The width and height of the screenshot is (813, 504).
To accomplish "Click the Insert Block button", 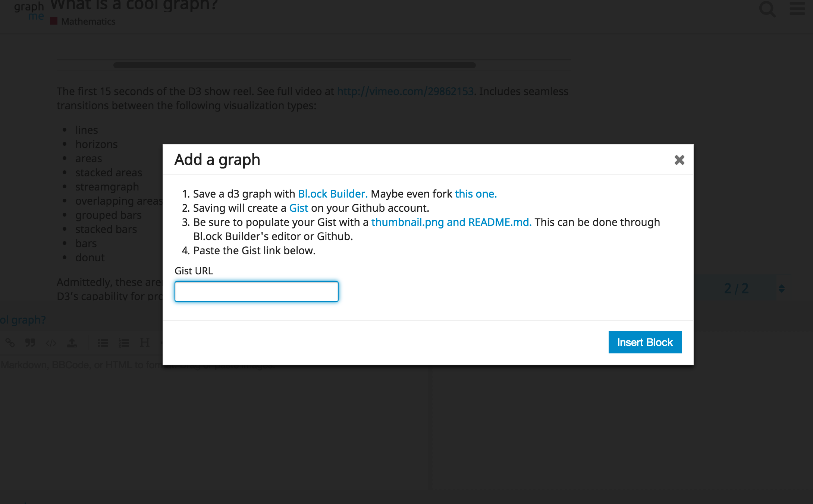I will 644,342.
